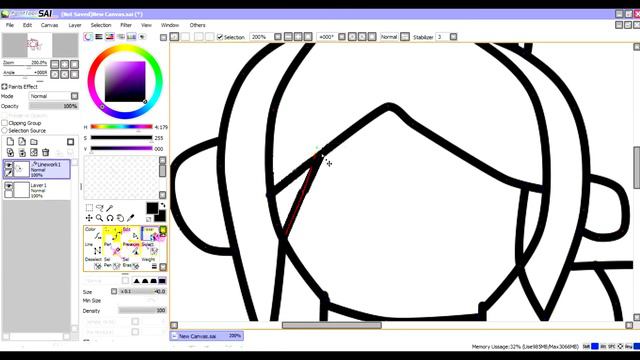Show the RGB slider panel icon
This screenshot has height=360, width=640.
tap(99, 37)
